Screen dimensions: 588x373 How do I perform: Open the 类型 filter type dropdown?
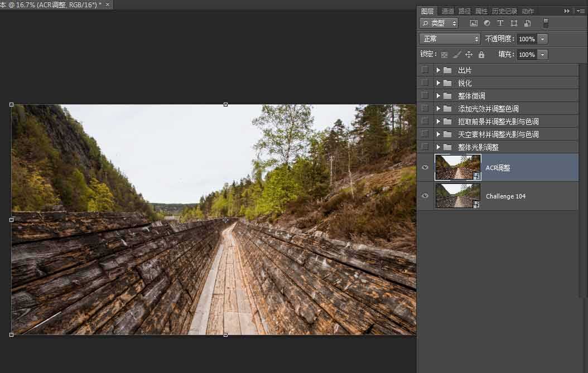pyautogui.click(x=438, y=23)
